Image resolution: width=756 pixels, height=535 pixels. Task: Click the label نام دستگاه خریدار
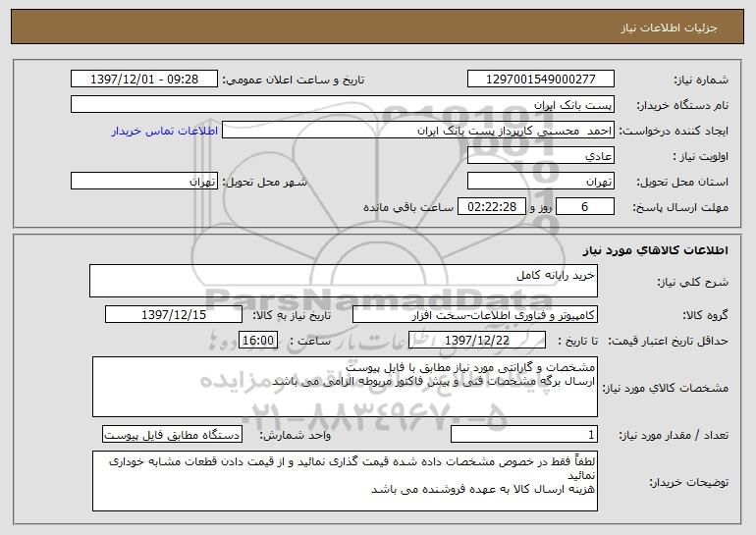click(682, 105)
